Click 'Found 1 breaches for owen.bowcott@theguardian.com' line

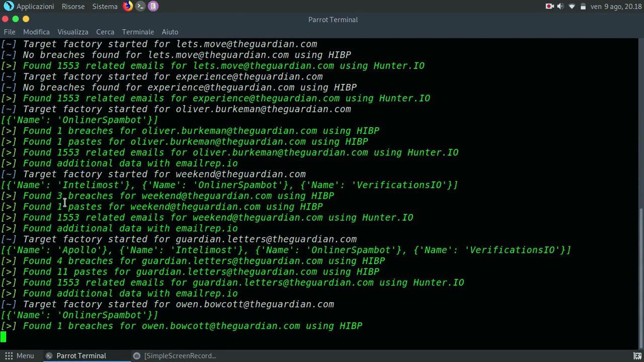[182, 326]
